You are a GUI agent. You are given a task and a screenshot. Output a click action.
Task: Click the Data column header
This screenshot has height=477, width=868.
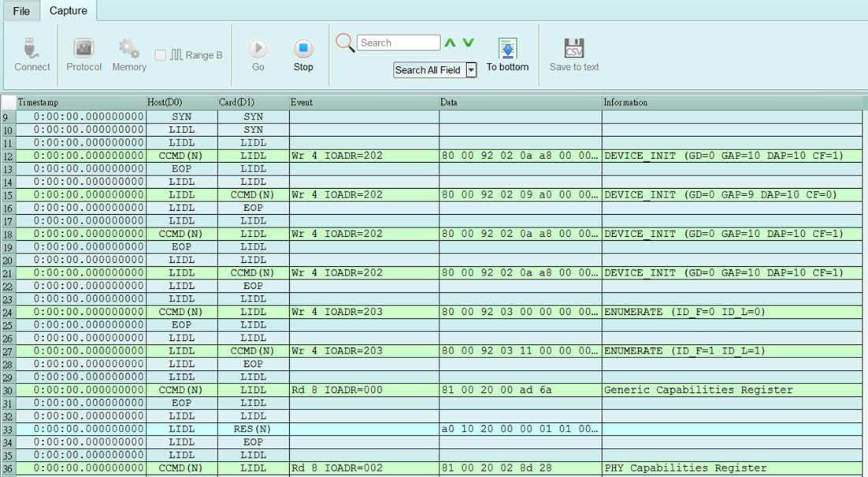tap(521, 102)
